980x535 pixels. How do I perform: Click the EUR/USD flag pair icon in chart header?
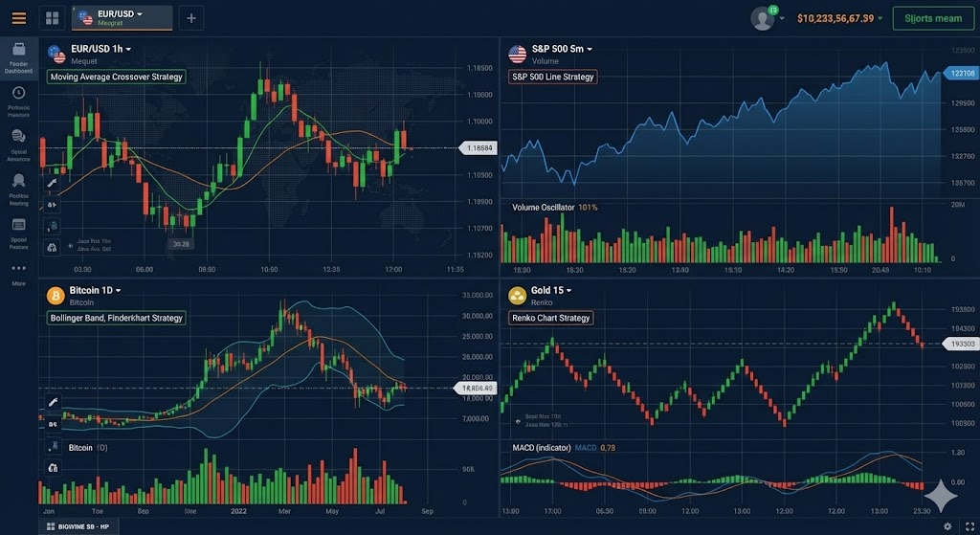56,55
